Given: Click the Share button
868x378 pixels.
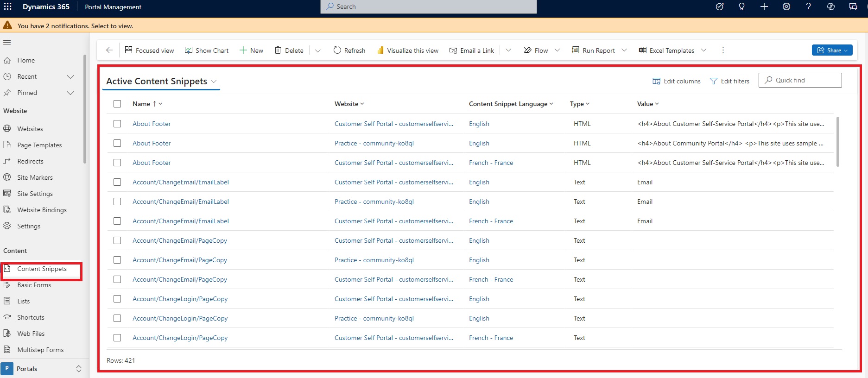Looking at the screenshot, I should click(x=832, y=50).
